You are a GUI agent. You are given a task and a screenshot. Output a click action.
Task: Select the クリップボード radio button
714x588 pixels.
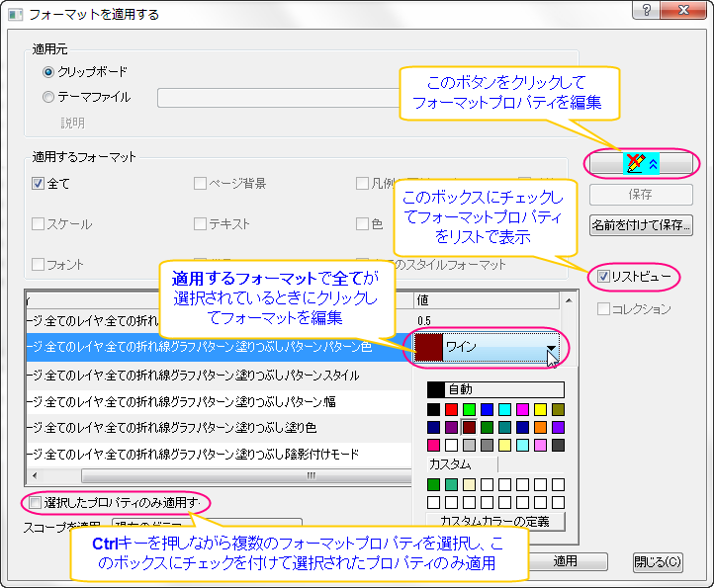(x=48, y=72)
